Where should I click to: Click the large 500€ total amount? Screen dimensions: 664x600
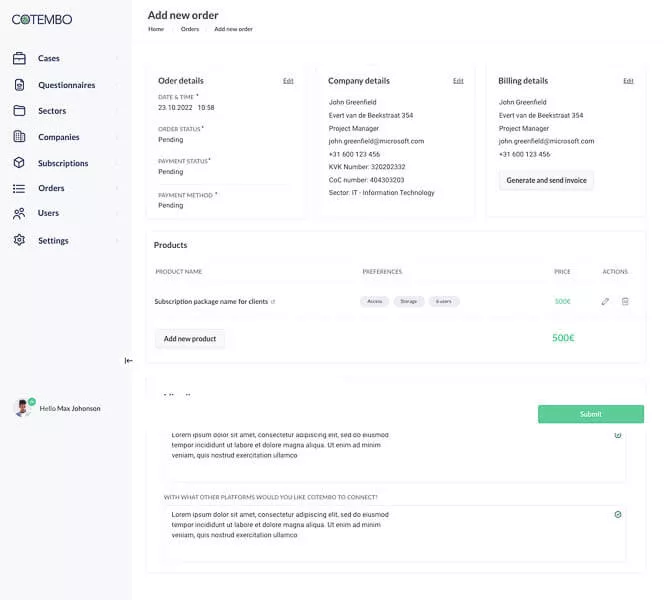tap(563, 338)
